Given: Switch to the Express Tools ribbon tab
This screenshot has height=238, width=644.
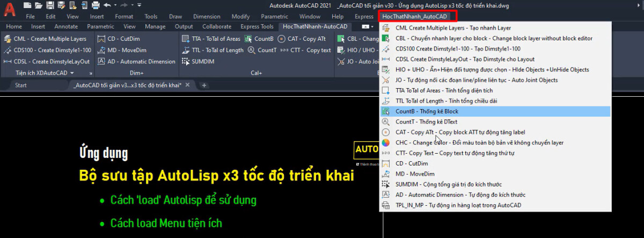Looking at the screenshot, I should (257, 26).
